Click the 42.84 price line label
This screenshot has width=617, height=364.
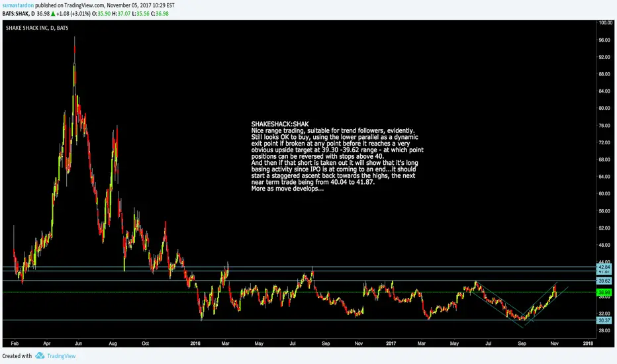tap(604, 267)
